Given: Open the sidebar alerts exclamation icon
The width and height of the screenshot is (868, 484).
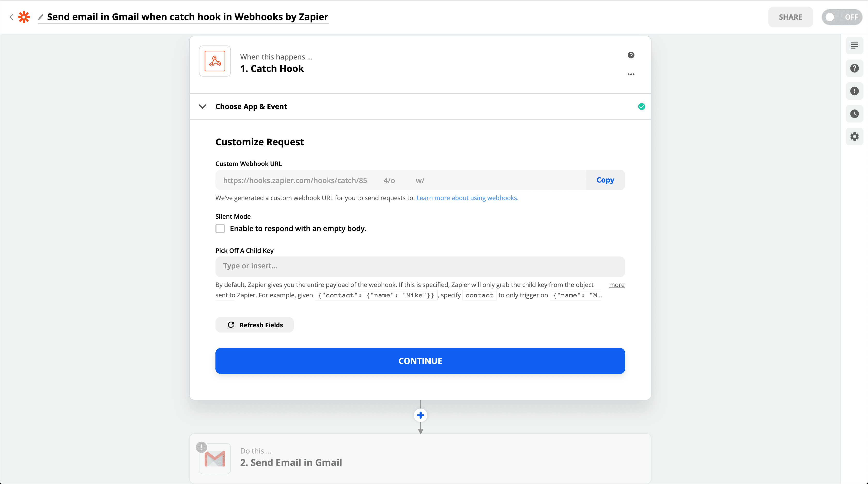Looking at the screenshot, I should coord(854,91).
